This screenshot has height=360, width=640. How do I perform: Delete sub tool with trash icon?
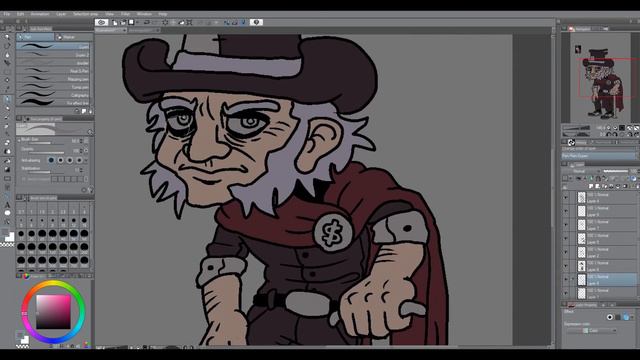pyautogui.click(x=91, y=111)
